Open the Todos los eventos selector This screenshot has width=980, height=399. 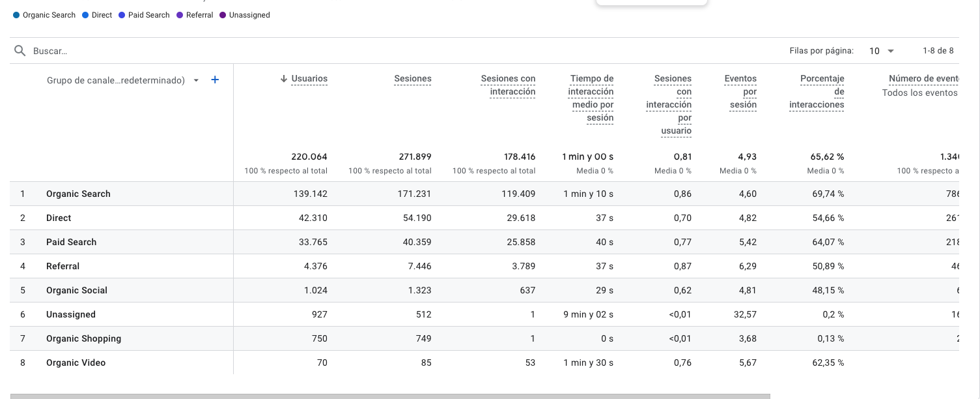[919, 93]
